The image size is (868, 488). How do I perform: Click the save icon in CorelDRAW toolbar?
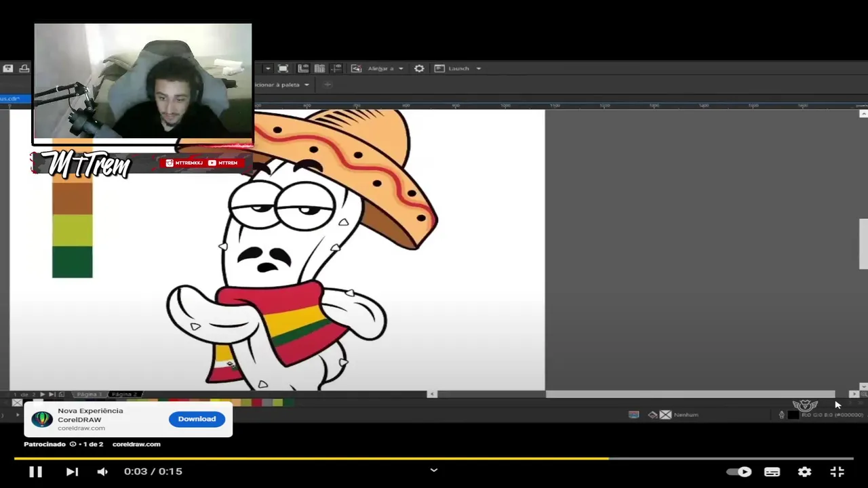[x=7, y=68]
